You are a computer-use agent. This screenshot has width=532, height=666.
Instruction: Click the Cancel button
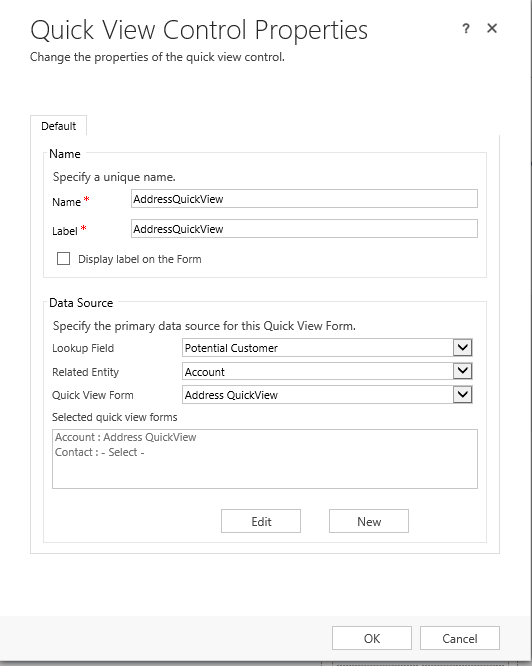[x=460, y=638]
